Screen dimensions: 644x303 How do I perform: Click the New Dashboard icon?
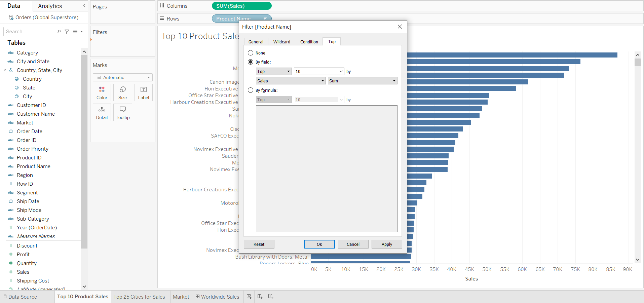(x=260, y=297)
